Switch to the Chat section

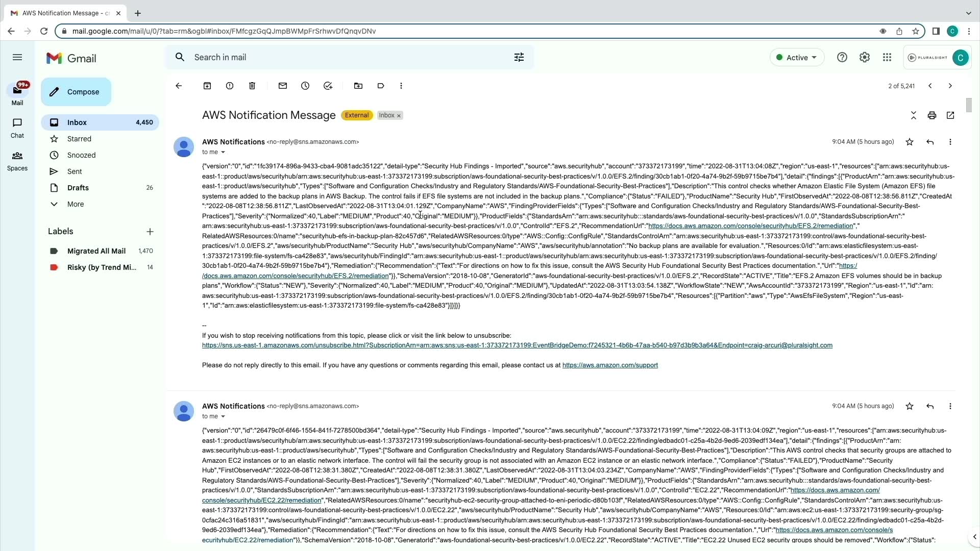click(x=17, y=128)
